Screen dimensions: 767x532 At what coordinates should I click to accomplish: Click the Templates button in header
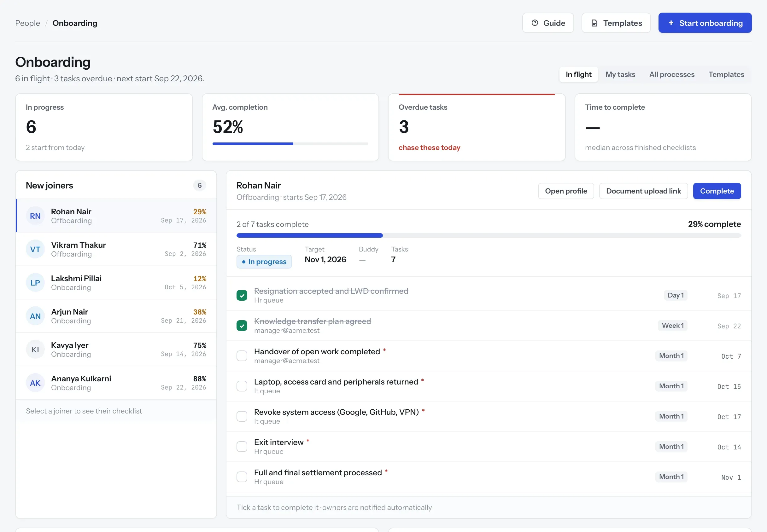(x=616, y=23)
